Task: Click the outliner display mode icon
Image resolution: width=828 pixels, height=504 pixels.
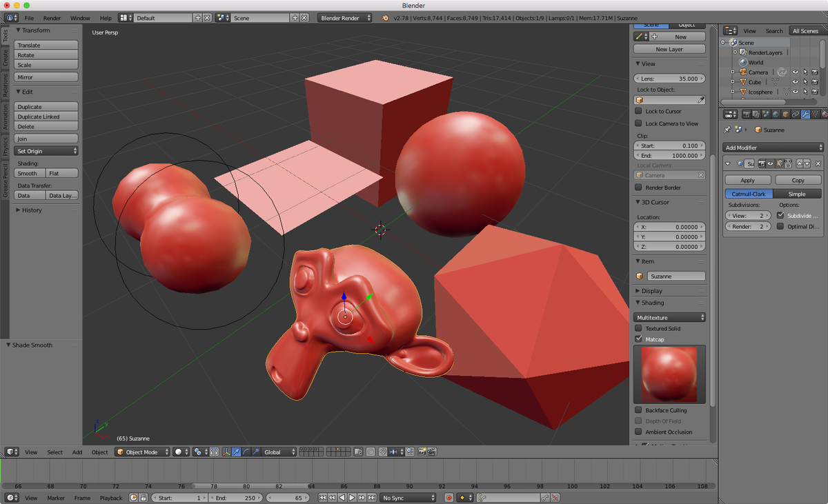Action: coord(731,30)
